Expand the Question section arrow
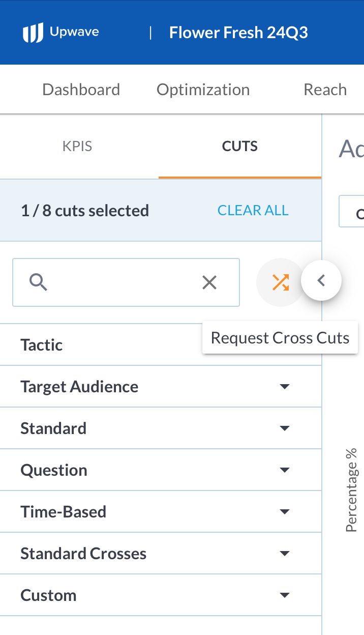 click(285, 470)
